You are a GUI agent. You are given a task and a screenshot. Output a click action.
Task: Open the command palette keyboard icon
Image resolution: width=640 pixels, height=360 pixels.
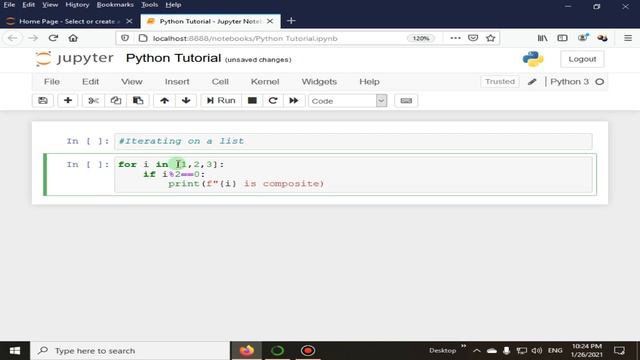(x=406, y=100)
